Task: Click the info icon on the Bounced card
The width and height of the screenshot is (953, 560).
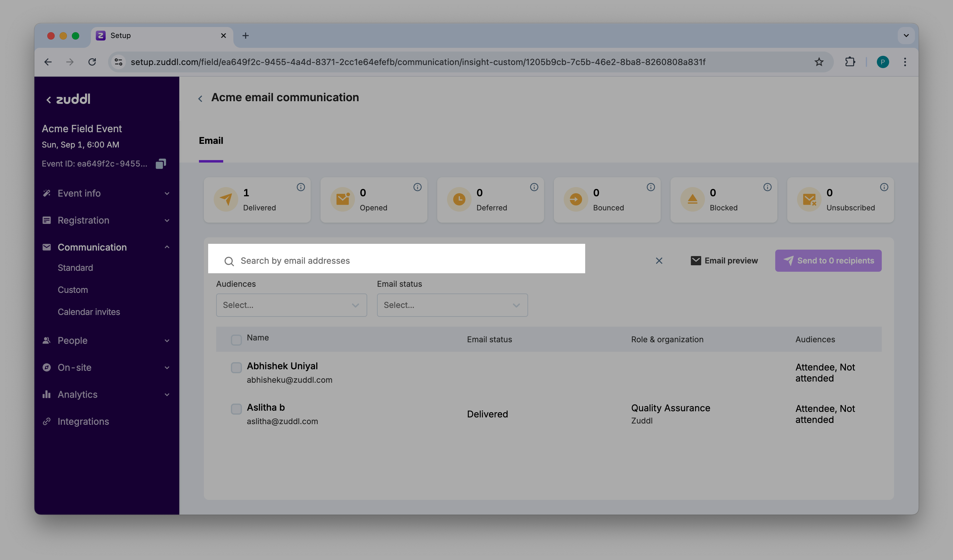Action: (651, 187)
